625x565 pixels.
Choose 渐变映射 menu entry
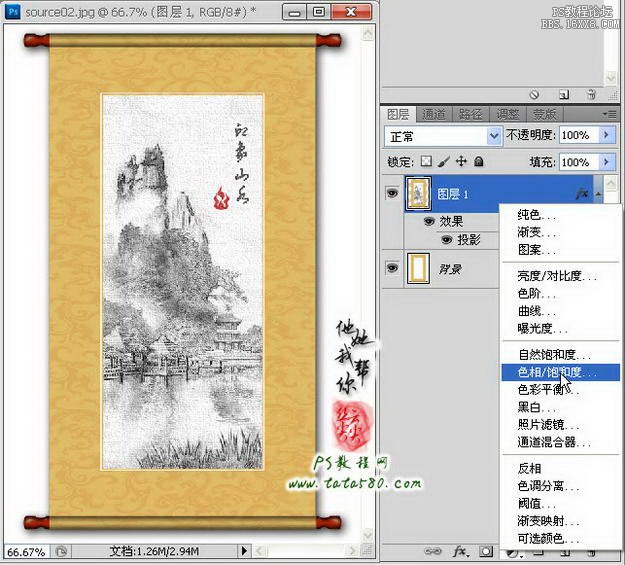560,521
